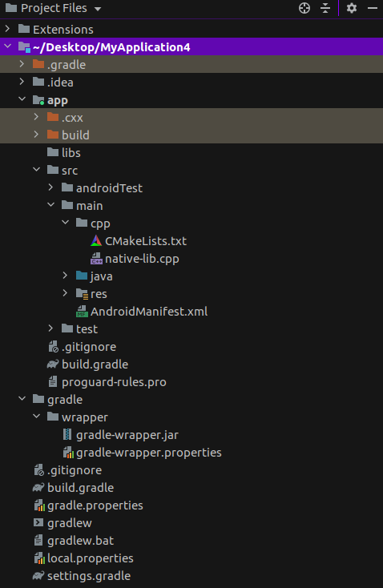This screenshot has height=588, width=383.
Task: Select the ~/Desktop/MyApplication4 root label
Action: (111, 47)
